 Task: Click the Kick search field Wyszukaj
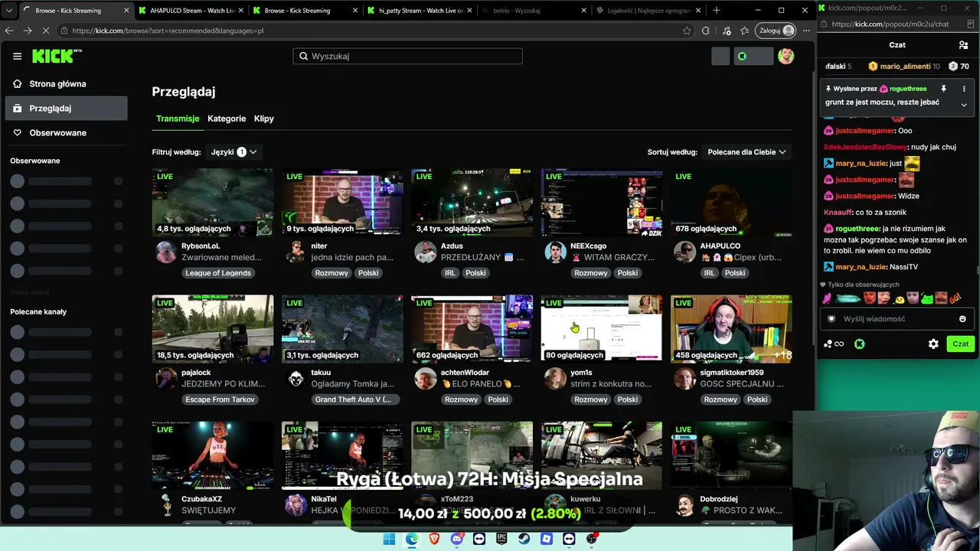point(407,56)
